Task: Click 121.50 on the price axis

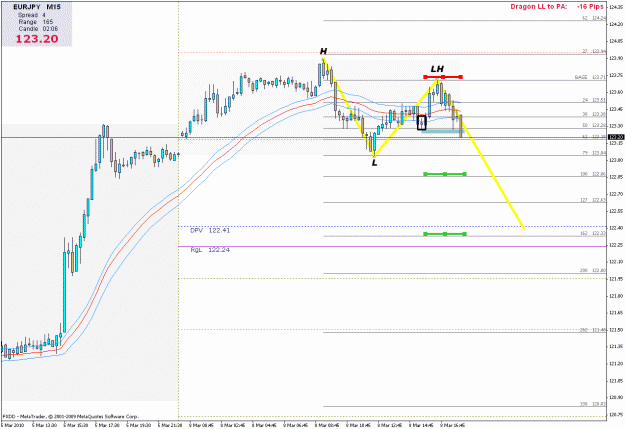Action: pos(616,330)
